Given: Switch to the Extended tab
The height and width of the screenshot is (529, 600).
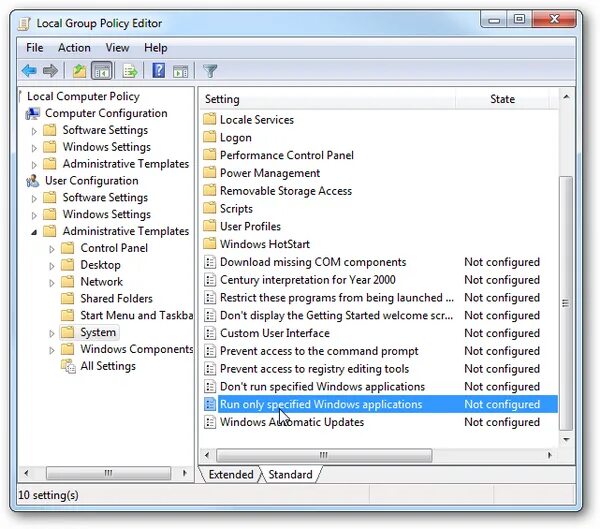Looking at the screenshot, I should coord(231,475).
